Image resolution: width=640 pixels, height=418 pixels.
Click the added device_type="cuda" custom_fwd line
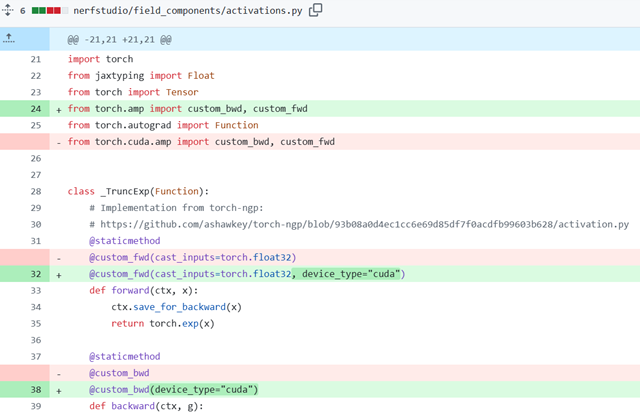(x=247, y=273)
